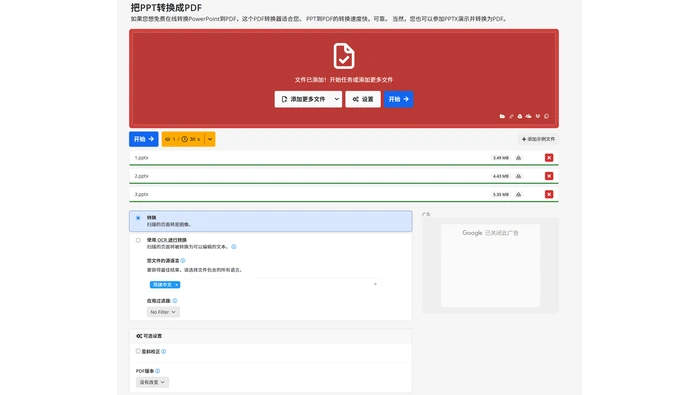Click the 设置 settings button
The image size is (700, 395).
362,99
